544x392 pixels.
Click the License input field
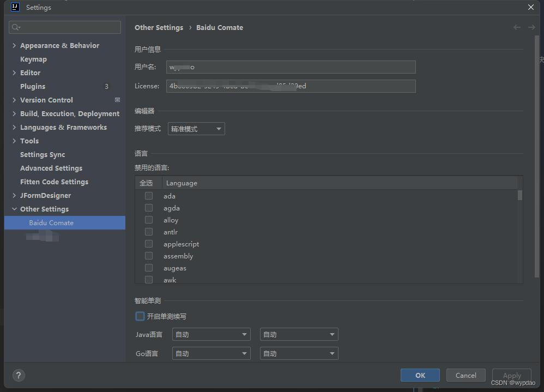click(x=291, y=86)
